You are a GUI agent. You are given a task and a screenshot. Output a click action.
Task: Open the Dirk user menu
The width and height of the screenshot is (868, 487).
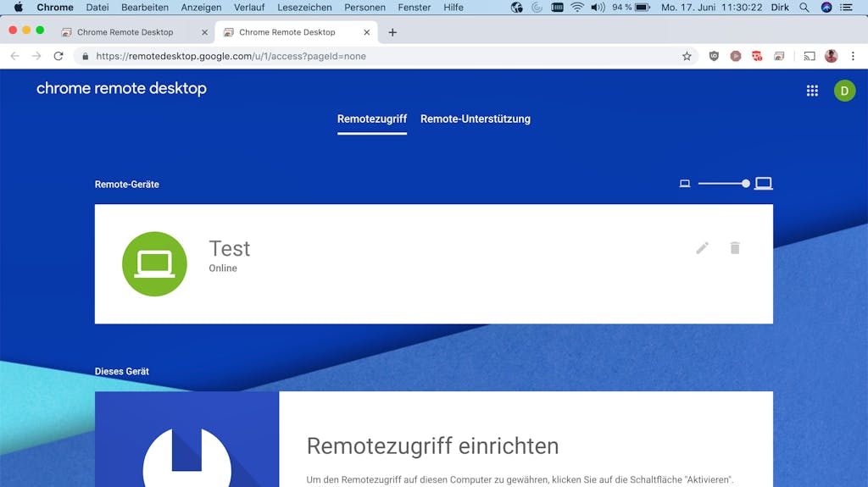[780, 7]
